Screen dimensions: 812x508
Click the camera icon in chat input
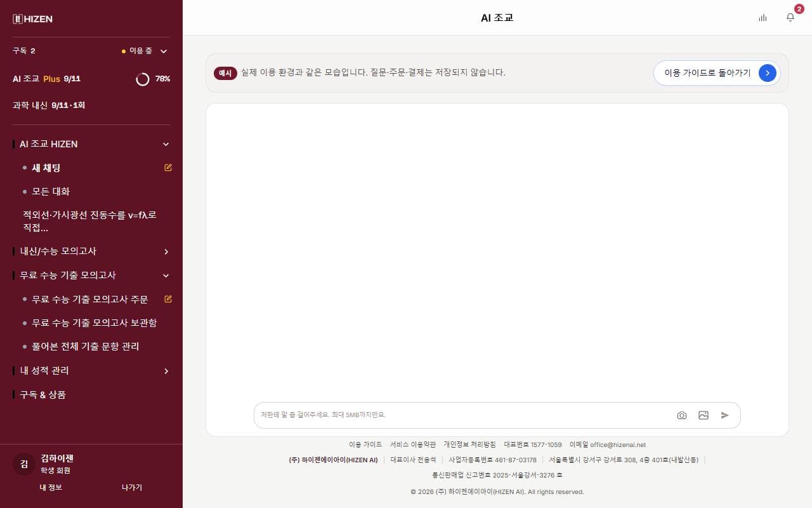point(682,415)
